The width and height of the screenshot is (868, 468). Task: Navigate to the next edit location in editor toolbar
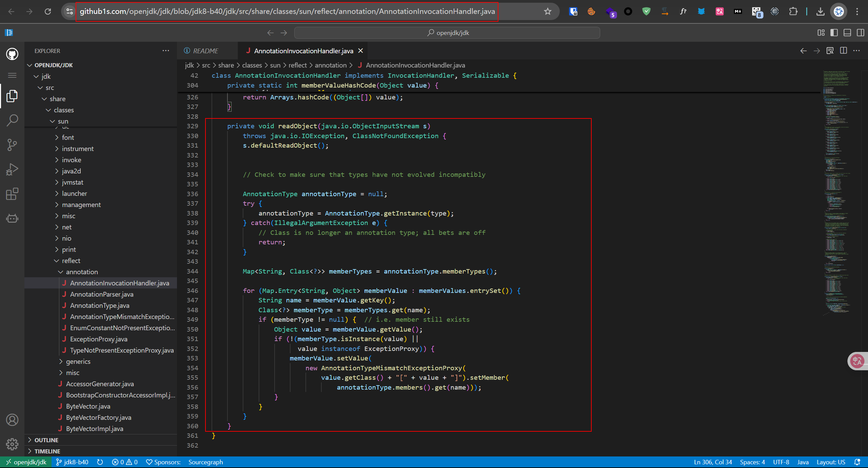[817, 51]
